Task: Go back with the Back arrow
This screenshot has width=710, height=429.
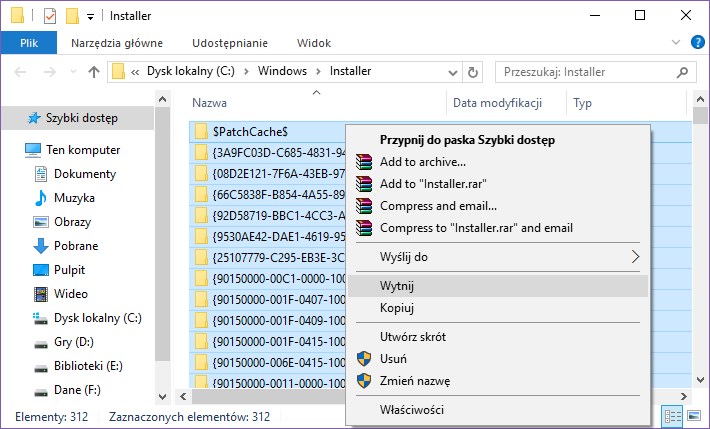Action: tap(20, 72)
